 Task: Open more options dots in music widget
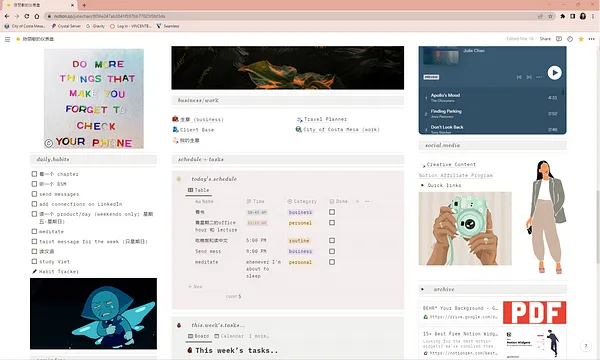pos(539,77)
